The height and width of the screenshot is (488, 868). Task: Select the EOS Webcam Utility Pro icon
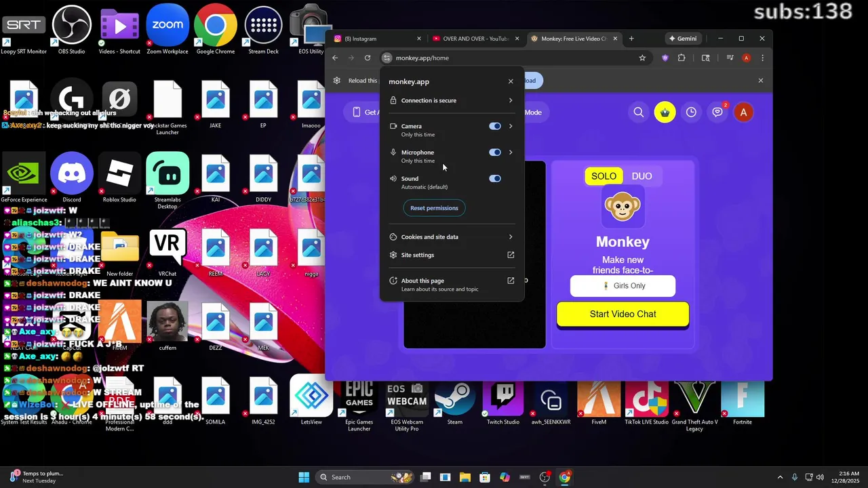407,405
